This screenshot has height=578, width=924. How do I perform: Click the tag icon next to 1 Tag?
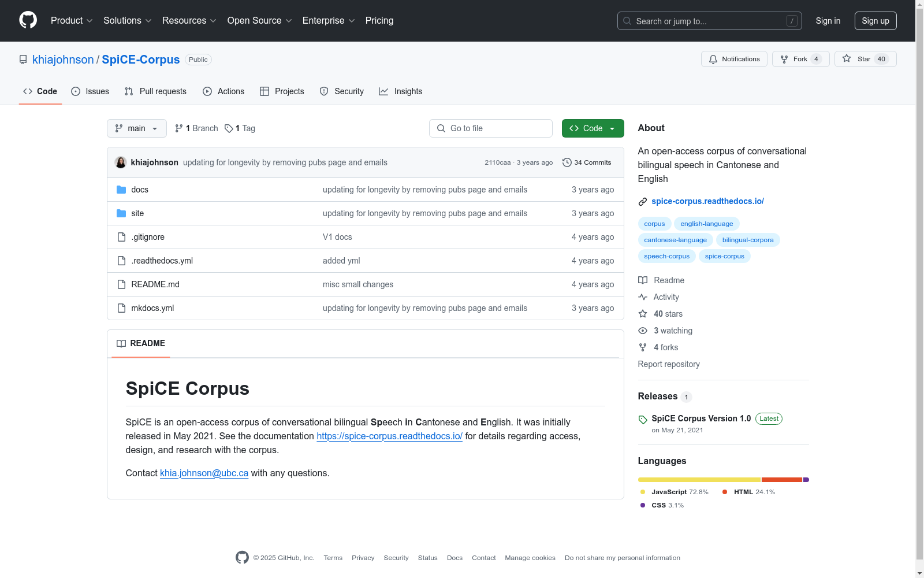point(229,128)
